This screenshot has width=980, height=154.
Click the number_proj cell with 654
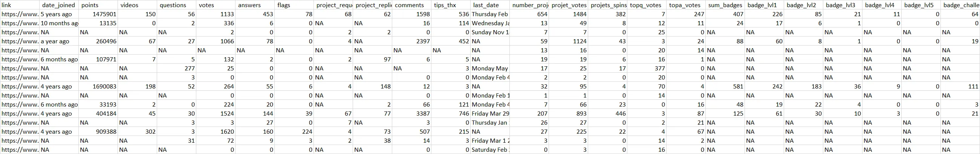click(x=530, y=14)
